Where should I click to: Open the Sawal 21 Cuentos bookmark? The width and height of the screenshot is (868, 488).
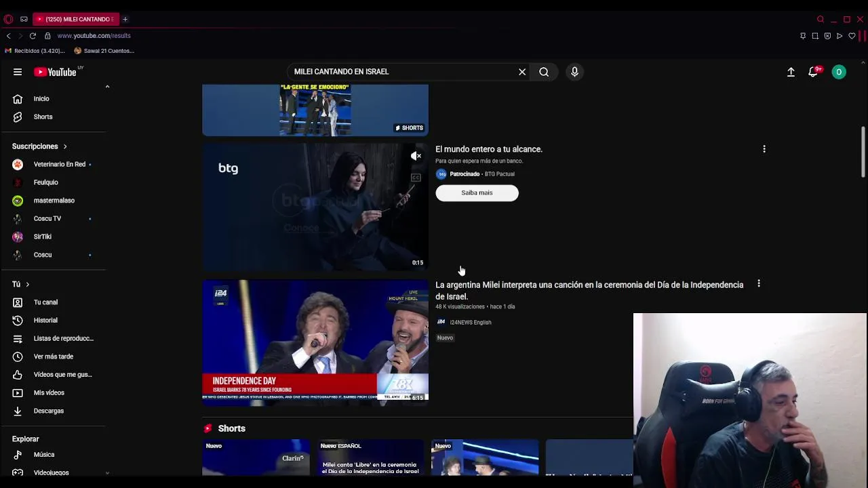tap(104, 51)
